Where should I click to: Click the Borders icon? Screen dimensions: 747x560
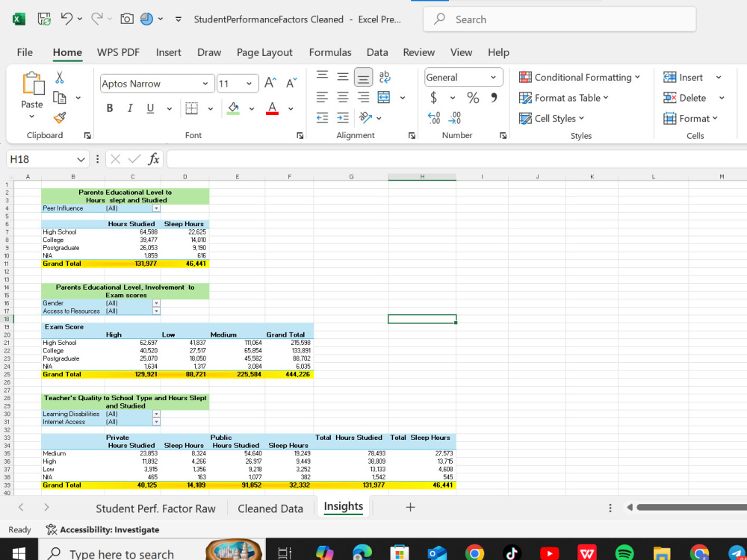[x=191, y=108]
